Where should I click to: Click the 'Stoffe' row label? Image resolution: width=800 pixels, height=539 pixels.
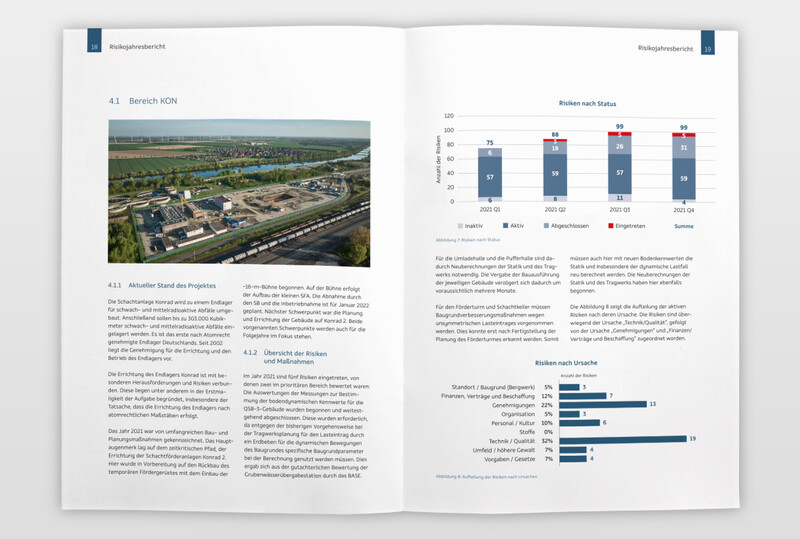tap(527, 432)
